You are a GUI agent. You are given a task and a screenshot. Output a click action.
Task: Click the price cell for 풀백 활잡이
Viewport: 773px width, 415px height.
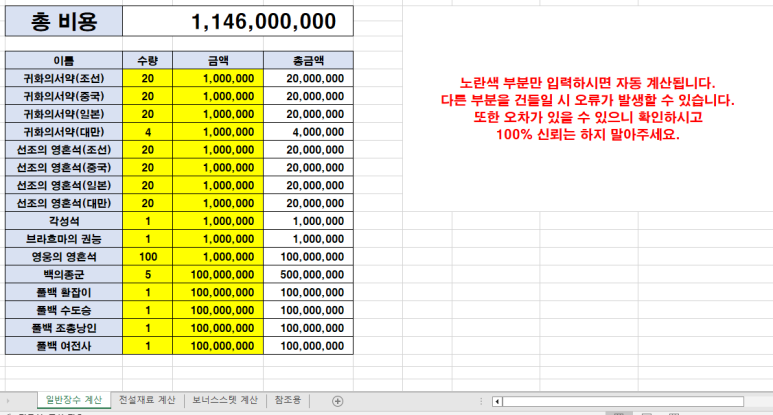click(x=218, y=292)
